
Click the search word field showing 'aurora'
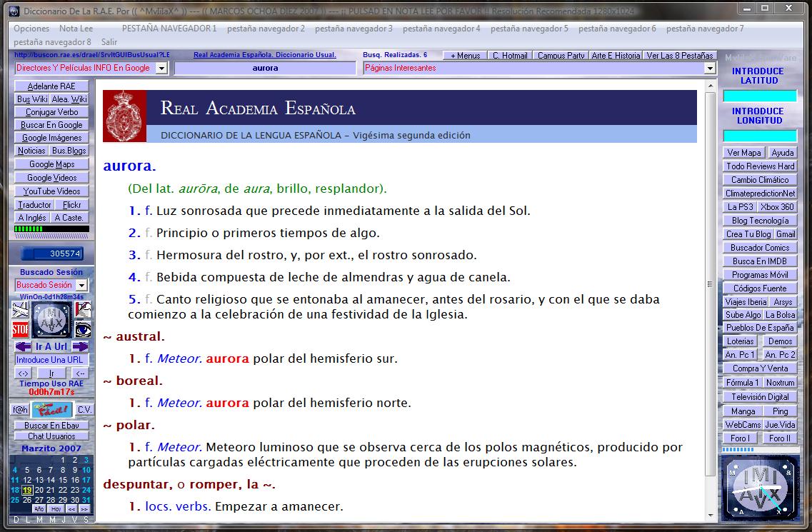265,68
